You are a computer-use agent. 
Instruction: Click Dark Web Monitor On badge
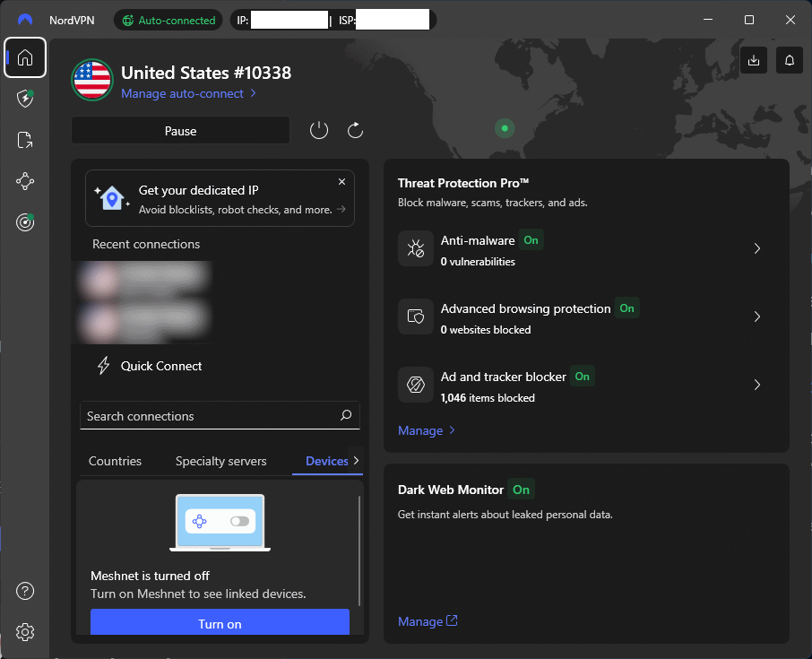click(521, 490)
